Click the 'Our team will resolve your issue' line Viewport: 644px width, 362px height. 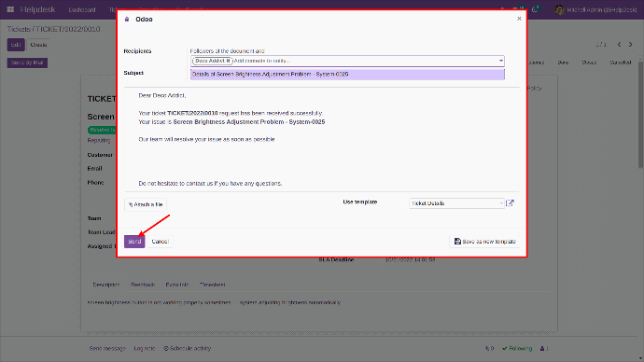(206, 140)
